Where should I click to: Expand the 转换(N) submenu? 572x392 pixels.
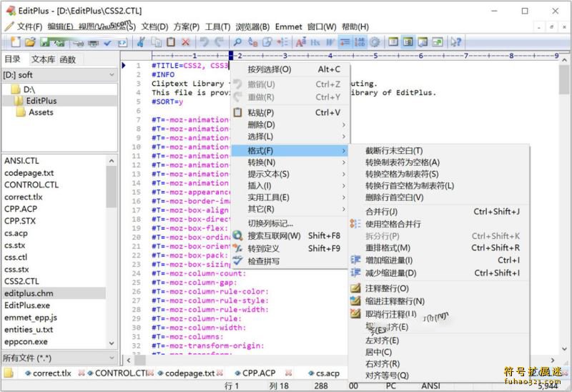coord(290,162)
